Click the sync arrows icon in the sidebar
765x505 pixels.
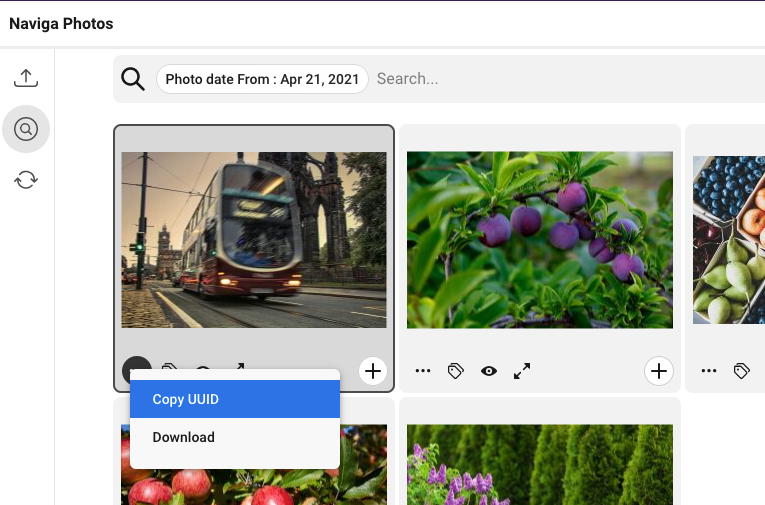coord(26,180)
